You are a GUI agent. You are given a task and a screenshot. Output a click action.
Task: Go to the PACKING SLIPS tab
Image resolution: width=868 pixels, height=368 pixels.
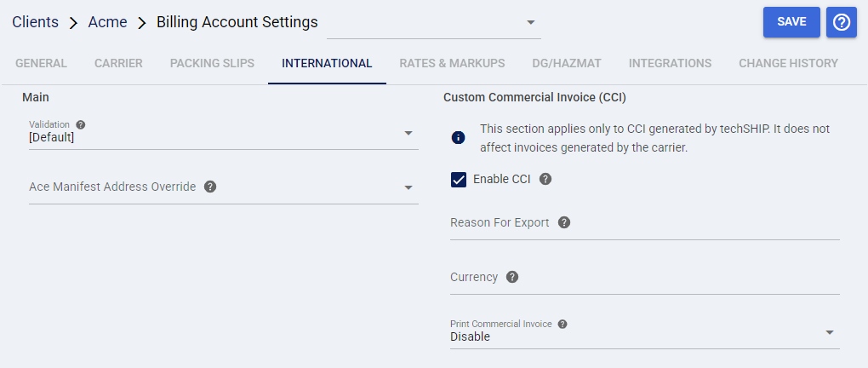(212, 64)
